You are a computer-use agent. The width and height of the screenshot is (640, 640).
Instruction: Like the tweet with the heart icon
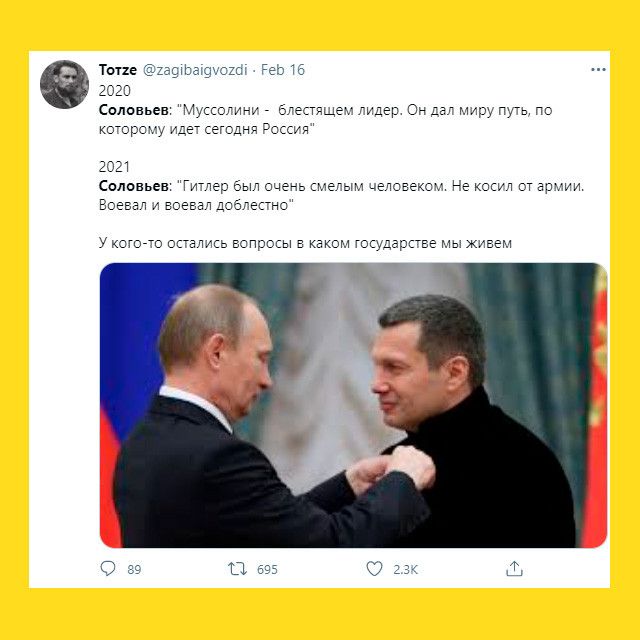(374, 569)
